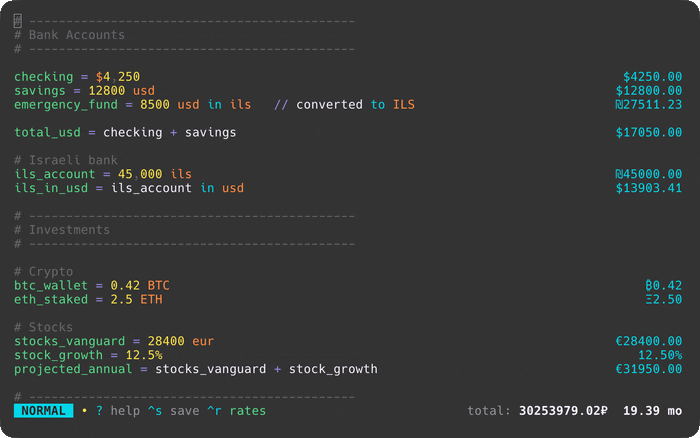The image size is (700, 438).
Task: Select the emergency_fund expression line
Action: pyautogui.click(x=132, y=105)
